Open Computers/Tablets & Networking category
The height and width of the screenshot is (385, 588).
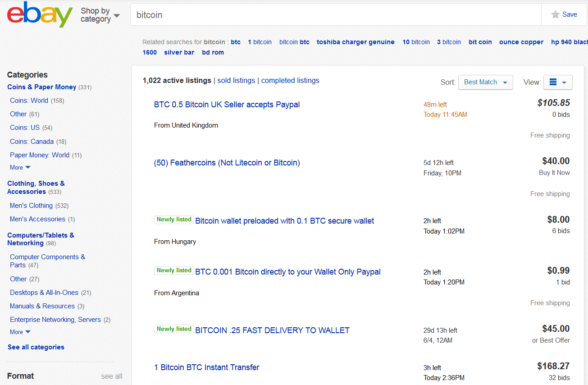pyautogui.click(x=41, y=239)
